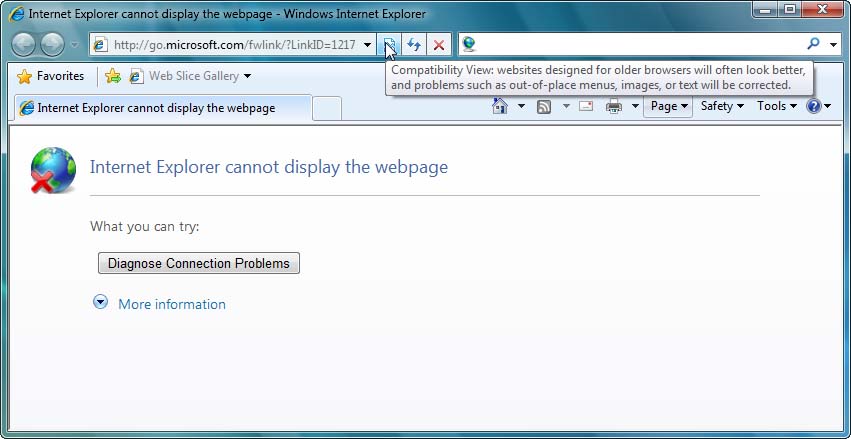Expand the address bar autocomplete dropdown arrow
The image size is (851, 439).
pyautogui.click(x=367, y=44)
